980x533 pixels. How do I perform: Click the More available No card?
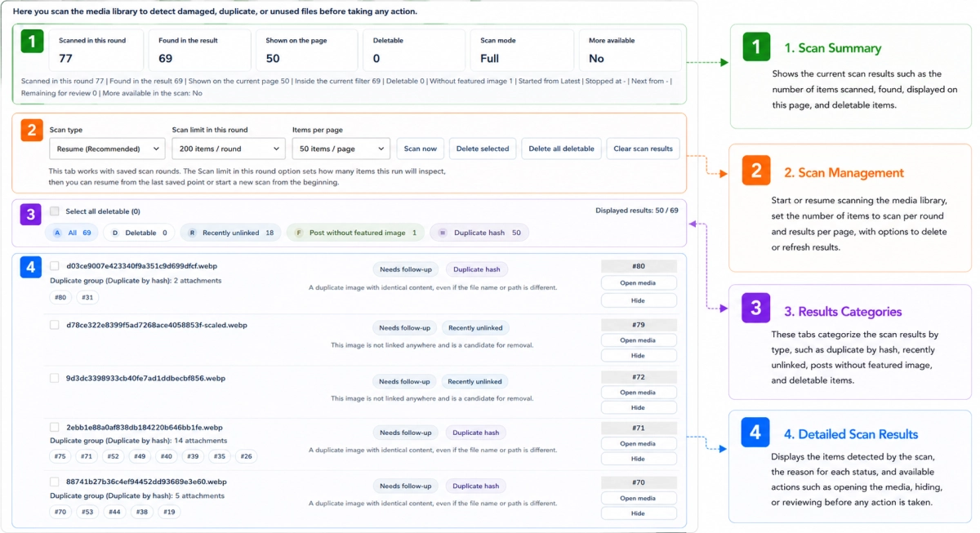tap(630, 51)
